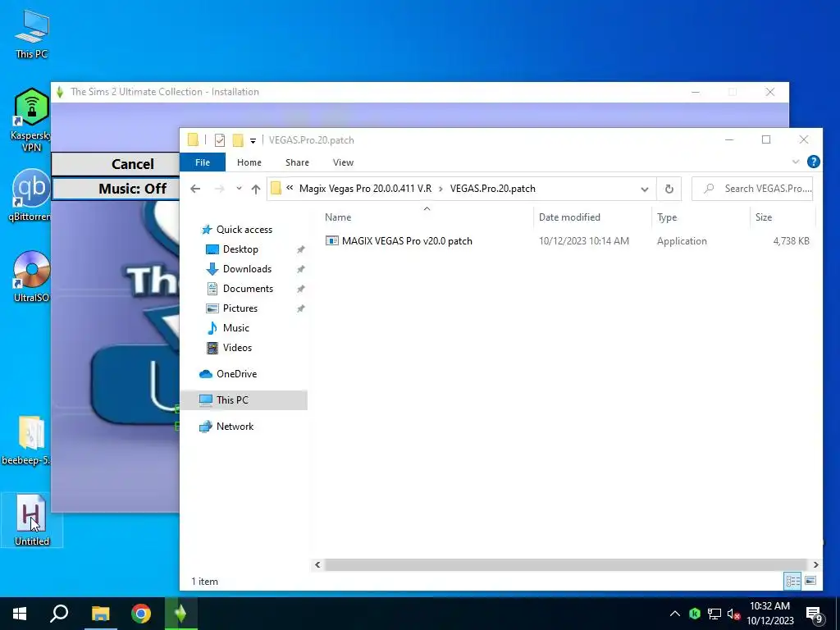Switch to Sims 2 installer on taskbar
Image resolution: width=840 pixels, height=630 pixels.
pos(181,614)
